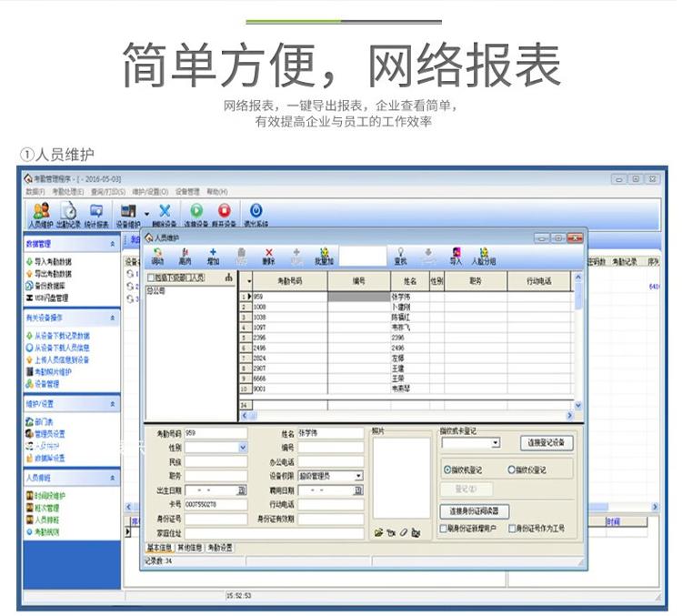The height and width of the screenshot is (616, 682).
Task: Click the red 断开设备 icon
Action: pyautogui.click(x=224, y=216)
